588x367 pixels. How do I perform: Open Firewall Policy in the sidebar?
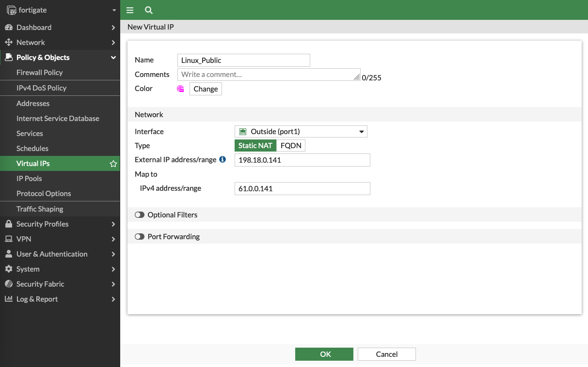[x=40, y=73]
